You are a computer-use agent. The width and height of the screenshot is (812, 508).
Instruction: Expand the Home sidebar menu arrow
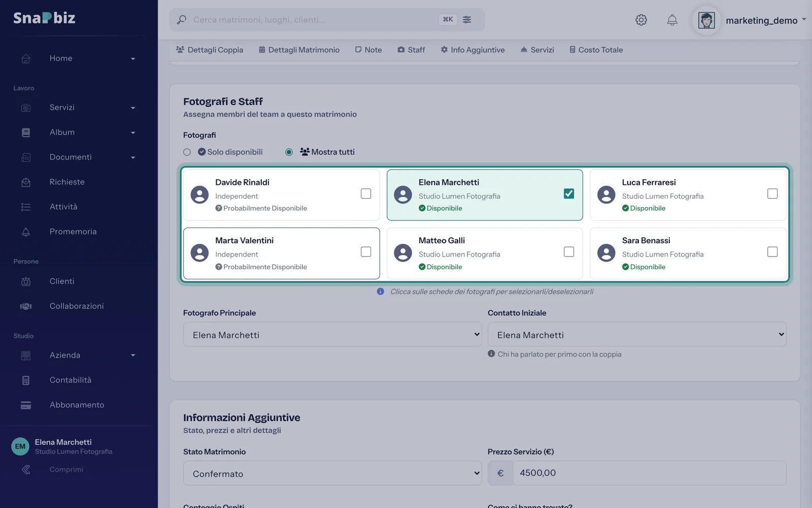(x=133, y=59)
